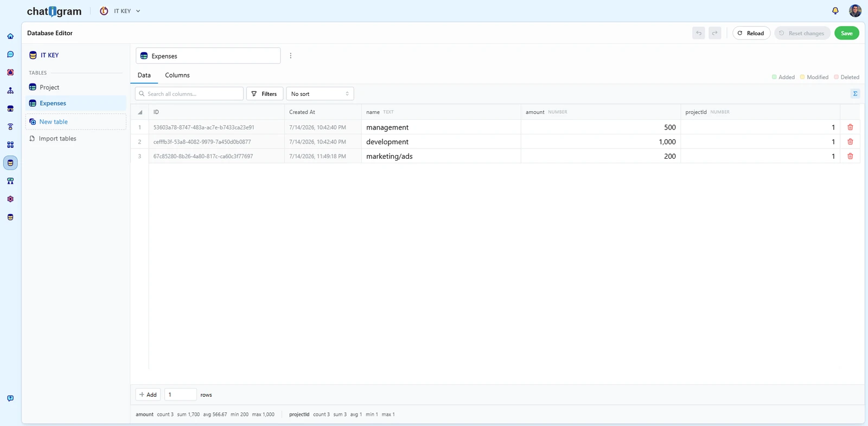Viewport: 868px width, 426px height.
Task: Switch to the Columns tab
Action: [x=177, y=75]
